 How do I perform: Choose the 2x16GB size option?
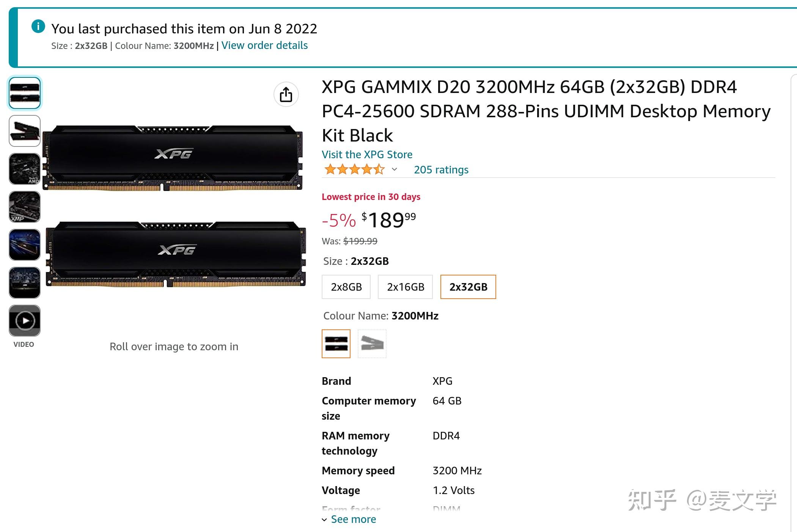point(406,287)
